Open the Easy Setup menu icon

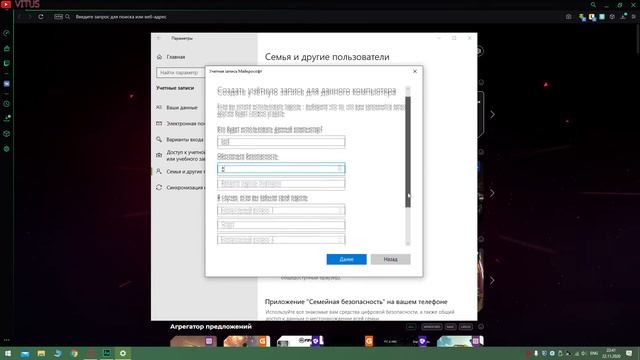coord(633,17)
